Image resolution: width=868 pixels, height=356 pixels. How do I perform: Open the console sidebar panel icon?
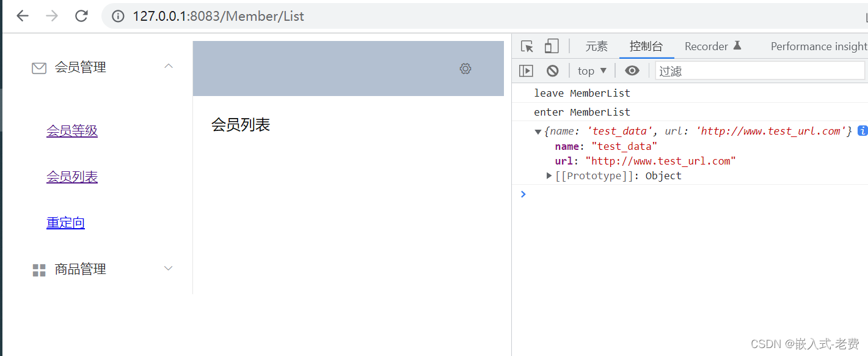(x=526, y=70)
